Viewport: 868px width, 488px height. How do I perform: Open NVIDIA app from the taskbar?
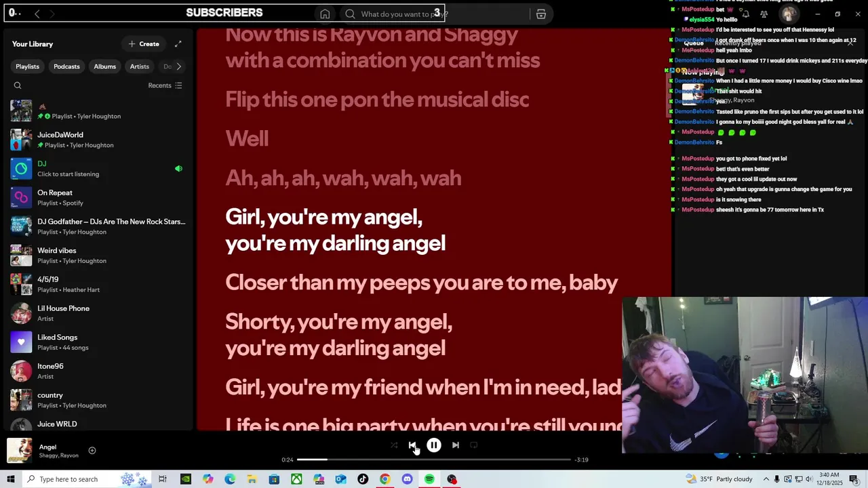click(186, 479)
